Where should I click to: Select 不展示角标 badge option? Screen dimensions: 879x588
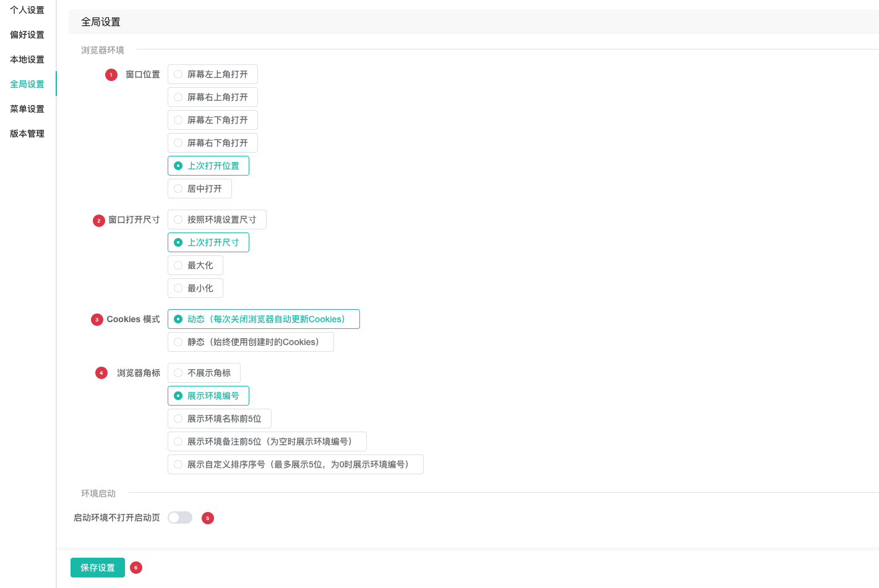204,373
